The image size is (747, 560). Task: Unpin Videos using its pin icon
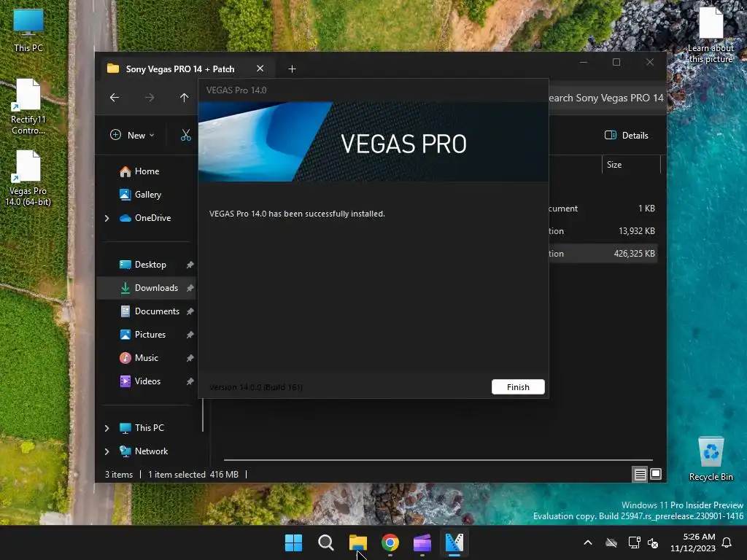[x=190, y=381]
